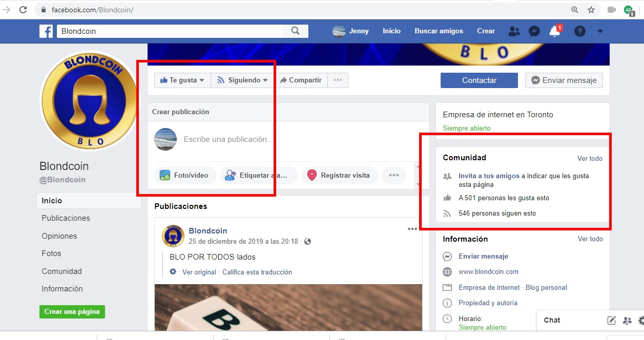Select Inicio in the page sidebar

point(89,201)
